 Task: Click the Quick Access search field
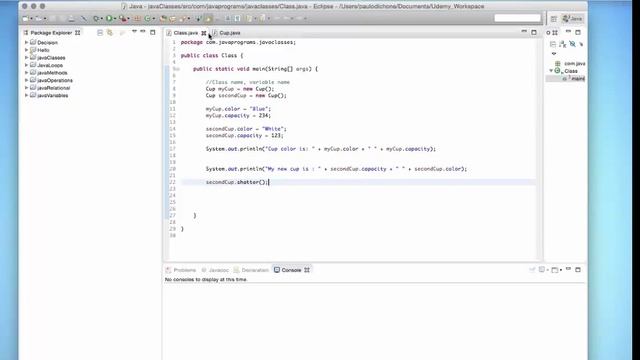pos(517,18)
